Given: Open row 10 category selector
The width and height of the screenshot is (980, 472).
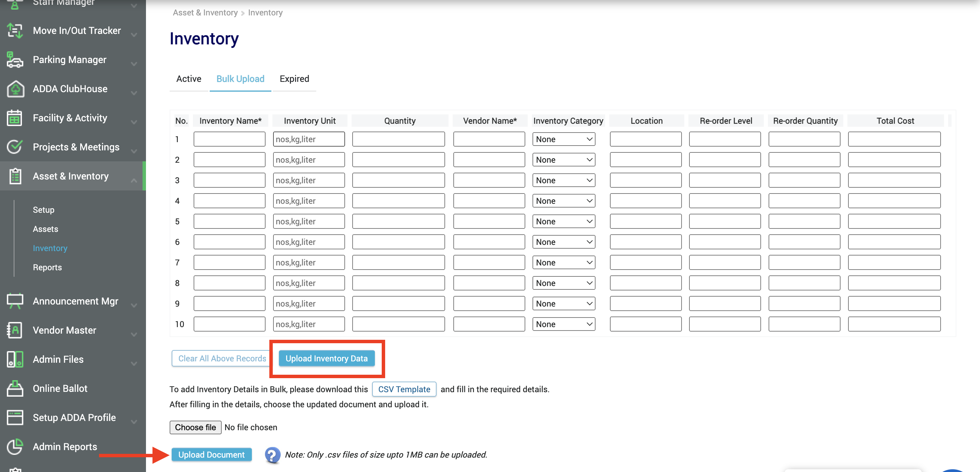Looking at the screenshot, I should click(563, 324).
